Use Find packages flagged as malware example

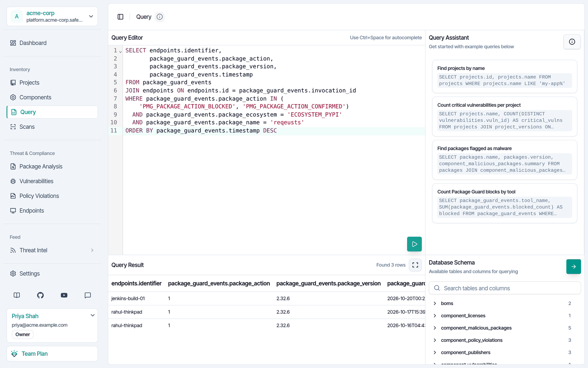point(505,160)
